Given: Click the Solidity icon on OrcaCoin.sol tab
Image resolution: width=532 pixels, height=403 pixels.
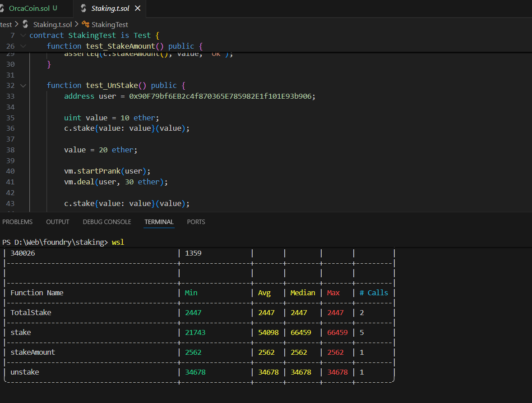Looking at the screenshot, I should tap(2, 9).
